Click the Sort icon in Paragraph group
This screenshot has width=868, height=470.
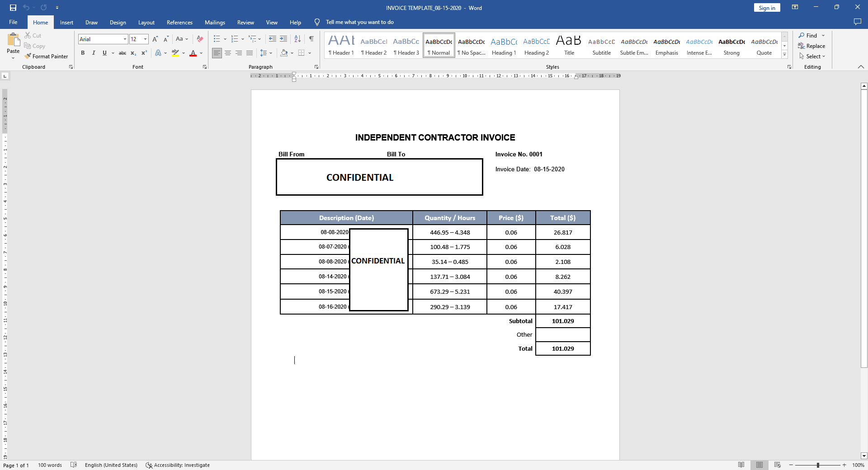tap(297, 39)
